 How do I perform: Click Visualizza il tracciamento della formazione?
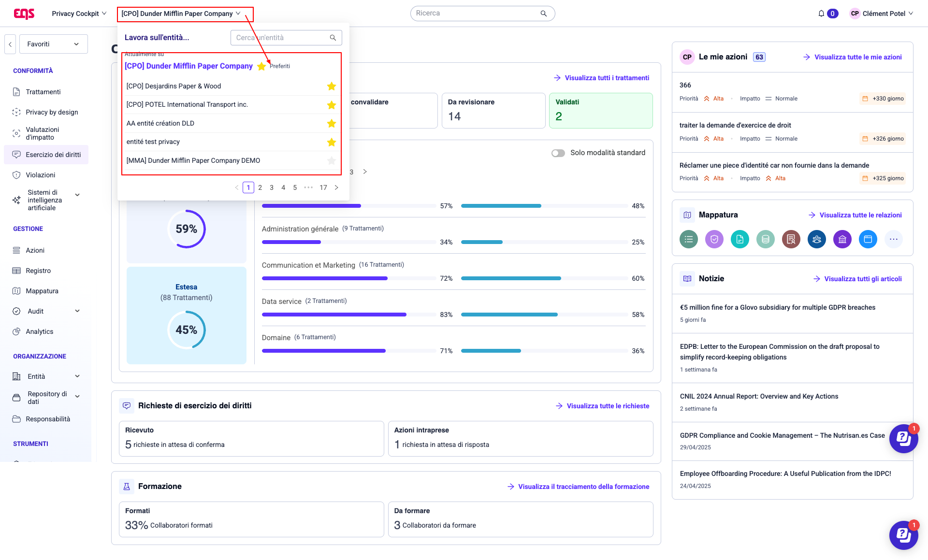coord(578,487)
